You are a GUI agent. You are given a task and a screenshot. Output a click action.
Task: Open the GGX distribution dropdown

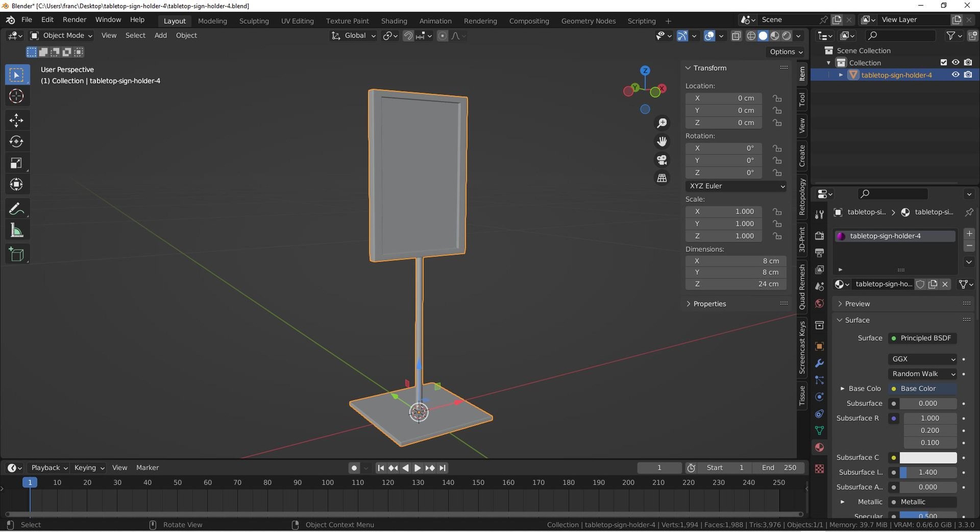(922, 359)
